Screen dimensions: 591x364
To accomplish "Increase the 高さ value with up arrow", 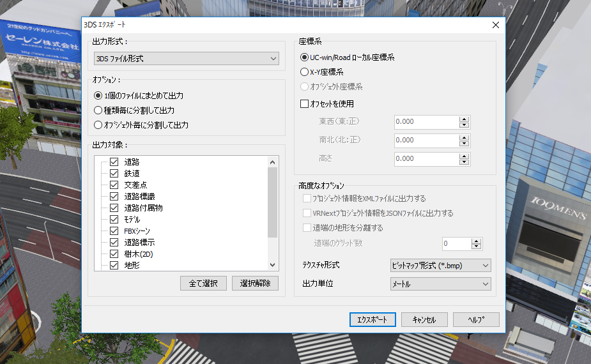I will [x=464, y=156].
